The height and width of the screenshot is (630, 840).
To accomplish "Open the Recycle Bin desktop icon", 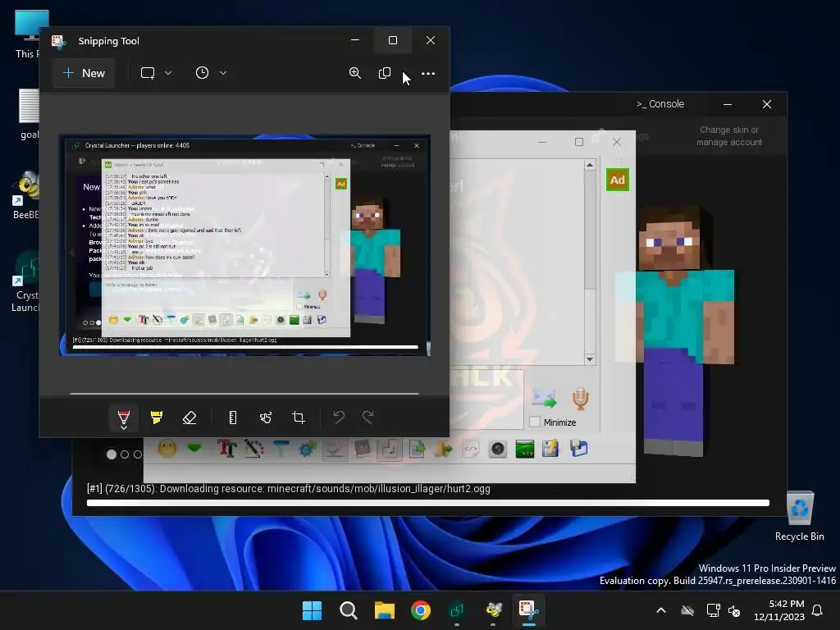I will pyautogui.click(x=800, y=517).
